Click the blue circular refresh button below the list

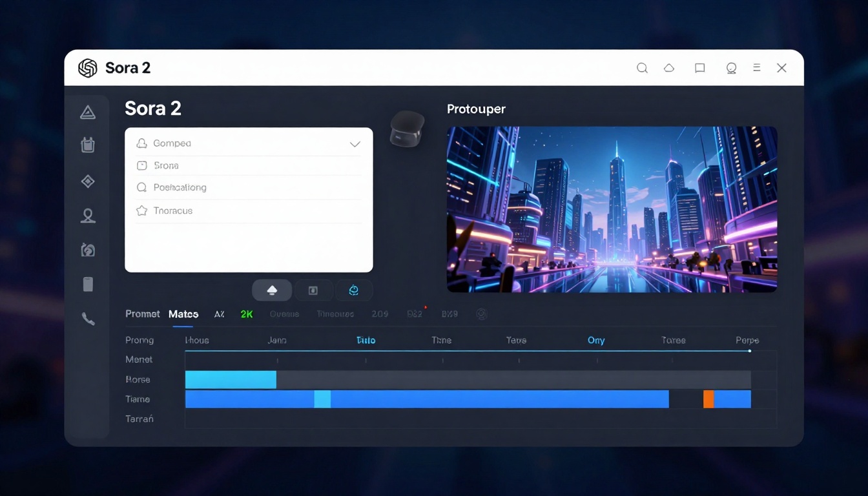pos(354,291)
